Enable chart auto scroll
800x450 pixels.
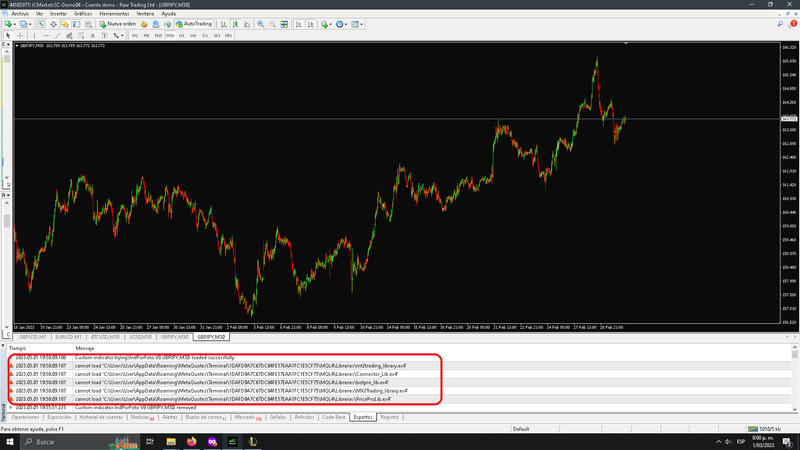pos(298,24)
